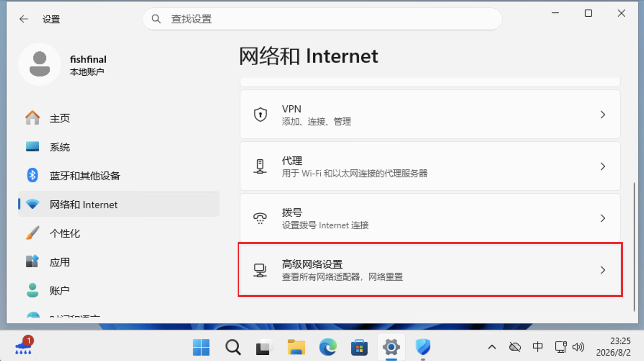Image resolution: width=644 pixels, height=361 pixels.
Task: Click 设置拨号 Internet 连接 description text
Action: 325,225
